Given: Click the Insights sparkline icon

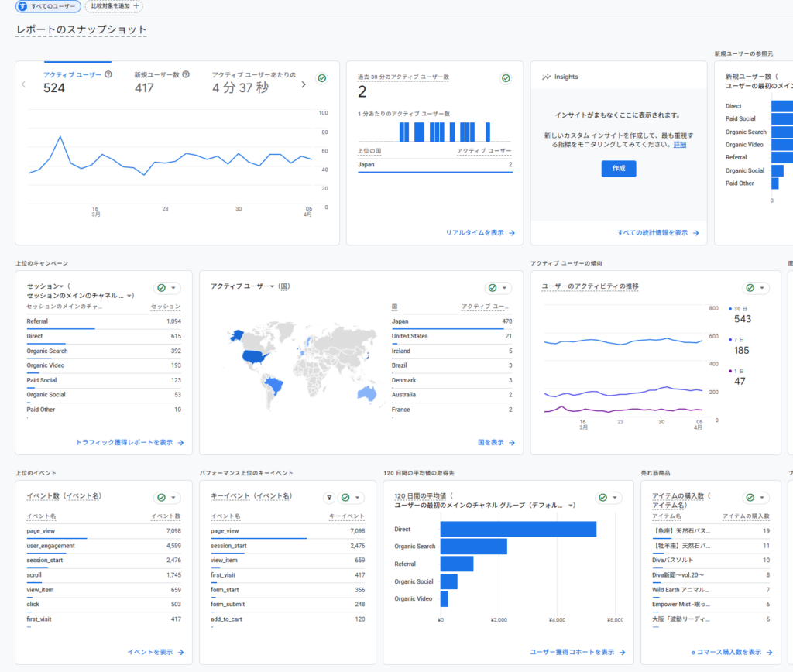Looking at the screenshot, I should coord(546,77).
